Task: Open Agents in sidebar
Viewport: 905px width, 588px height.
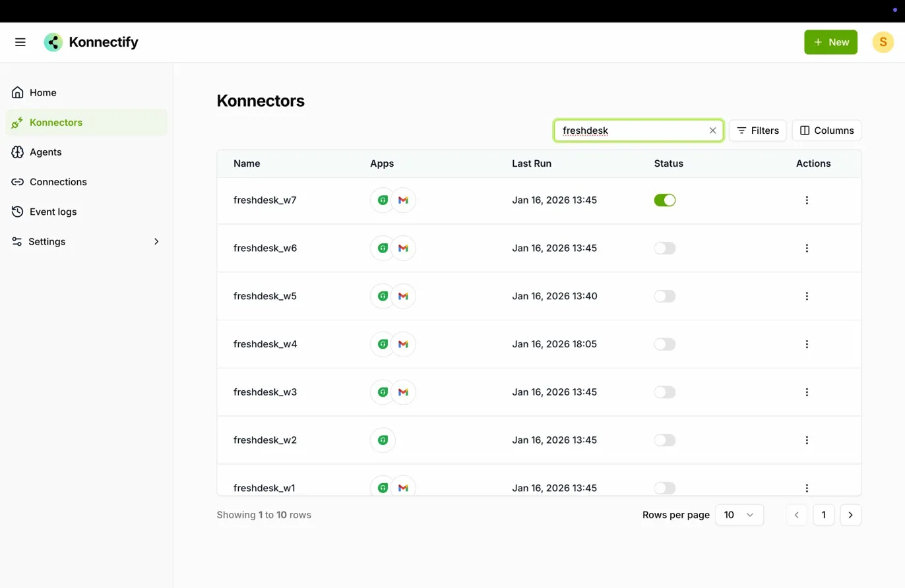Action: coord(86,152)
